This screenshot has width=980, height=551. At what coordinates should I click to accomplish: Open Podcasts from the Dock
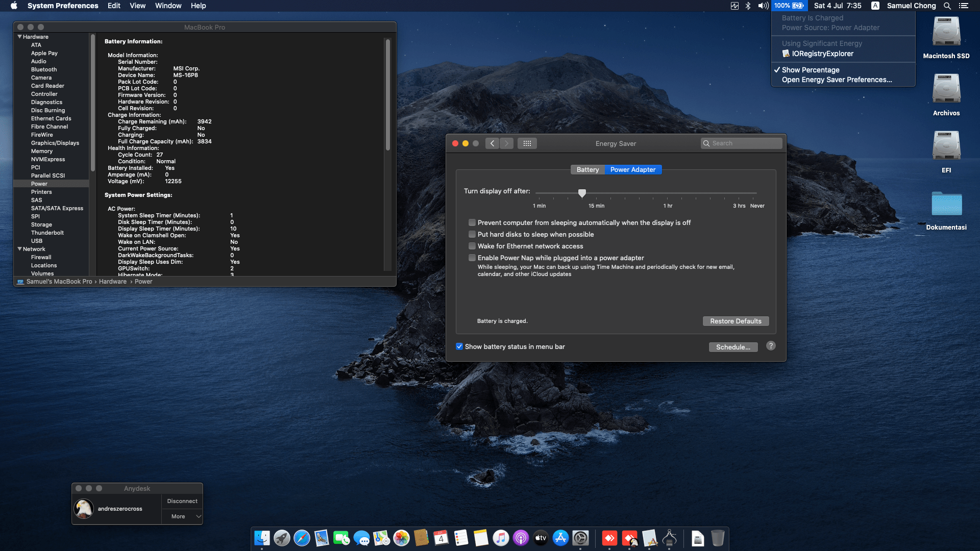521,538
